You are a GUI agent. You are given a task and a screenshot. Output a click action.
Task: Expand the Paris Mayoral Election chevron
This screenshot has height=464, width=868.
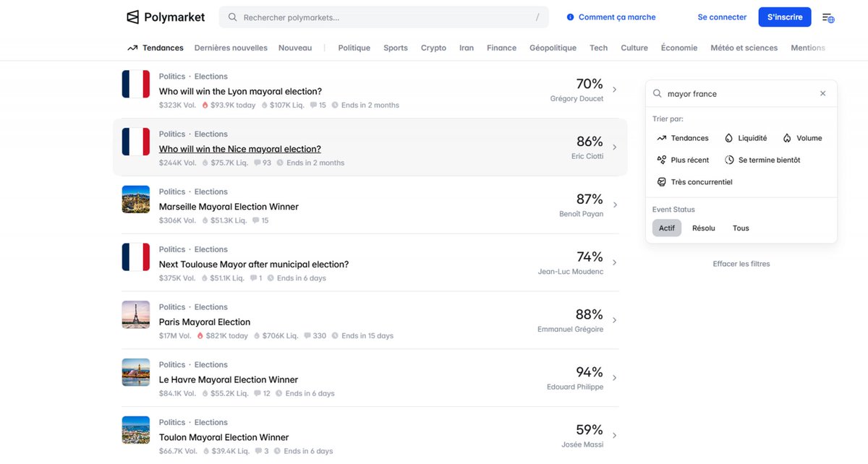[x=615, y=320]
